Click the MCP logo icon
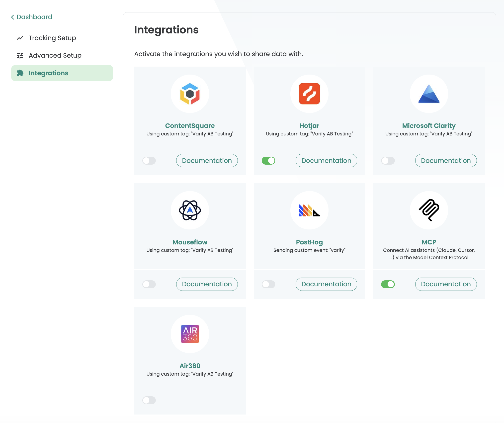 429,210
